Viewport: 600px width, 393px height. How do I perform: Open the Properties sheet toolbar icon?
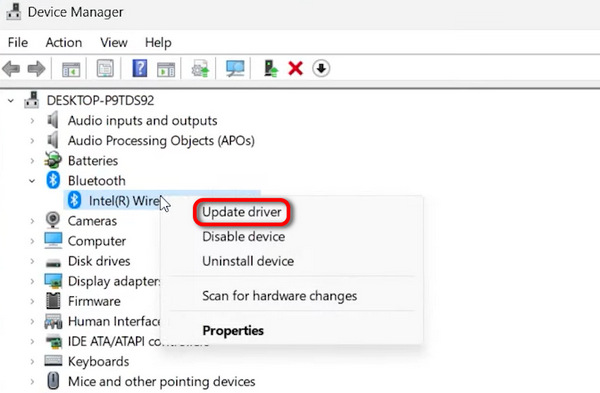105,68
